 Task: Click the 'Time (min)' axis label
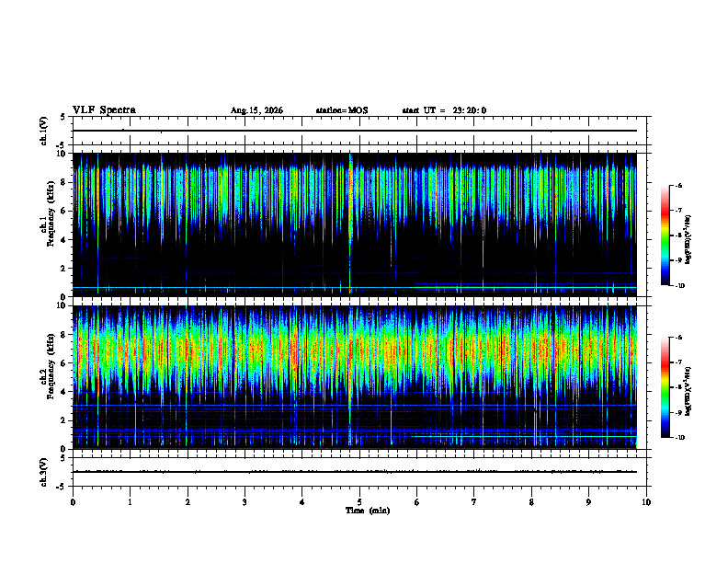click(368, 511)
